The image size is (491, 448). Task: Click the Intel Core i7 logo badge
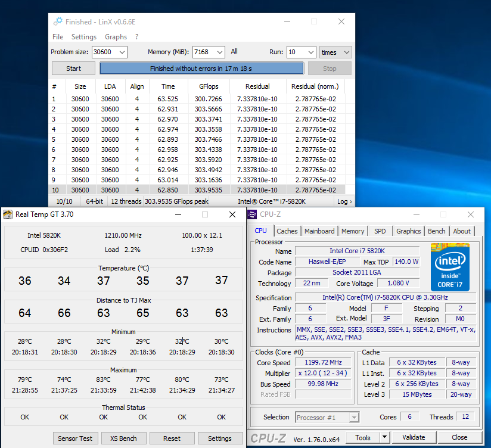tap(450, 267)
